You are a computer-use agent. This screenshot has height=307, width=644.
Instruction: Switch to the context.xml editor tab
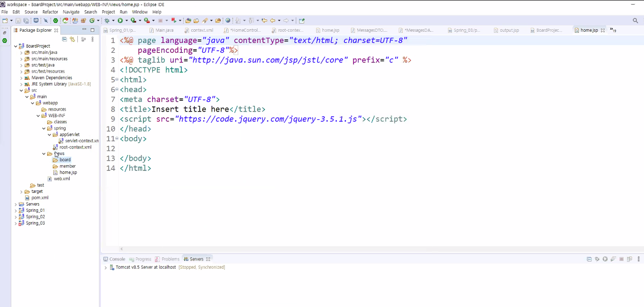199,30
